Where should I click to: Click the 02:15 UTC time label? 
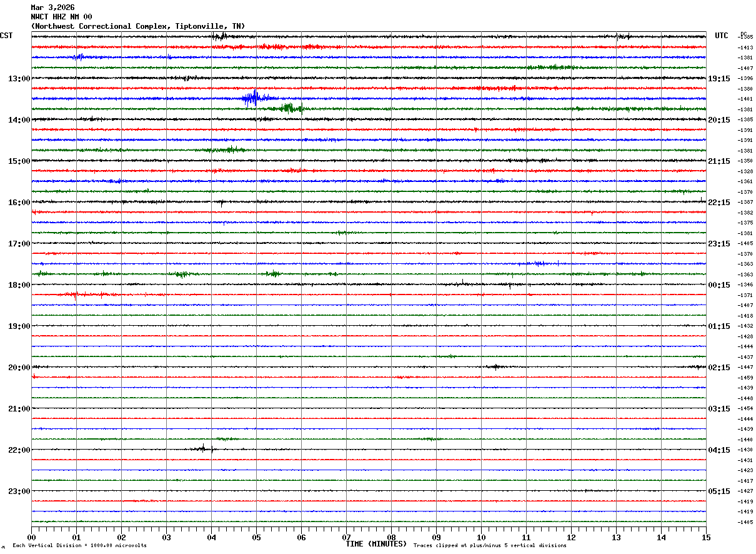tap(719, 368)
